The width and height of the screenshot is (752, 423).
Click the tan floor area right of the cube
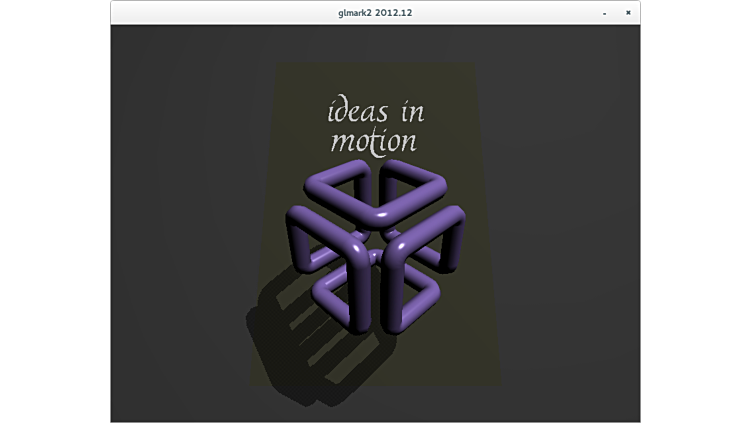click(478, 300)
